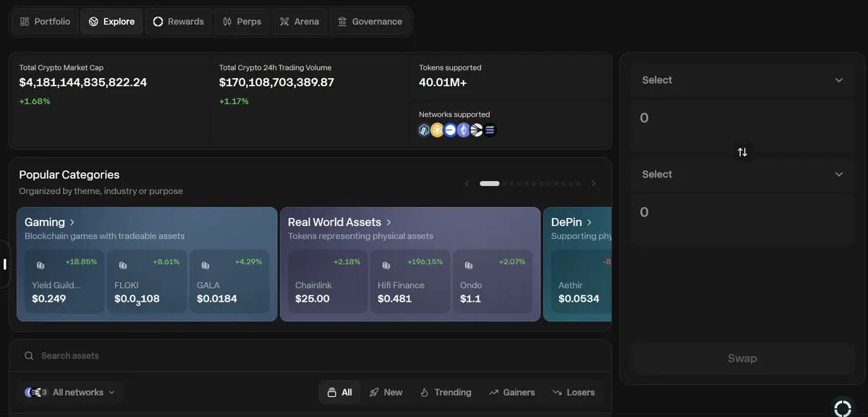This screenshot has height=417, width=868.
Task: Click the 24h Trading Volume value
Action: (276, 83)
